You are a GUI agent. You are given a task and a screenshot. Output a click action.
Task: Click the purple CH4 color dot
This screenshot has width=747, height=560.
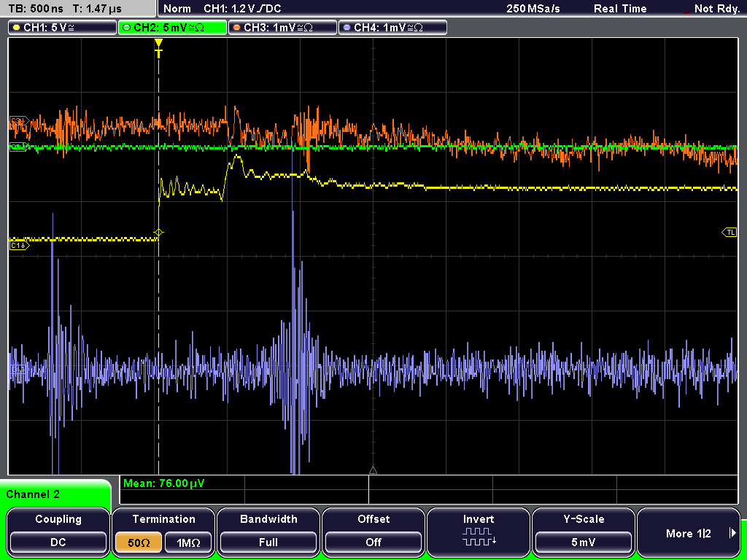click(x=347, y=28)
